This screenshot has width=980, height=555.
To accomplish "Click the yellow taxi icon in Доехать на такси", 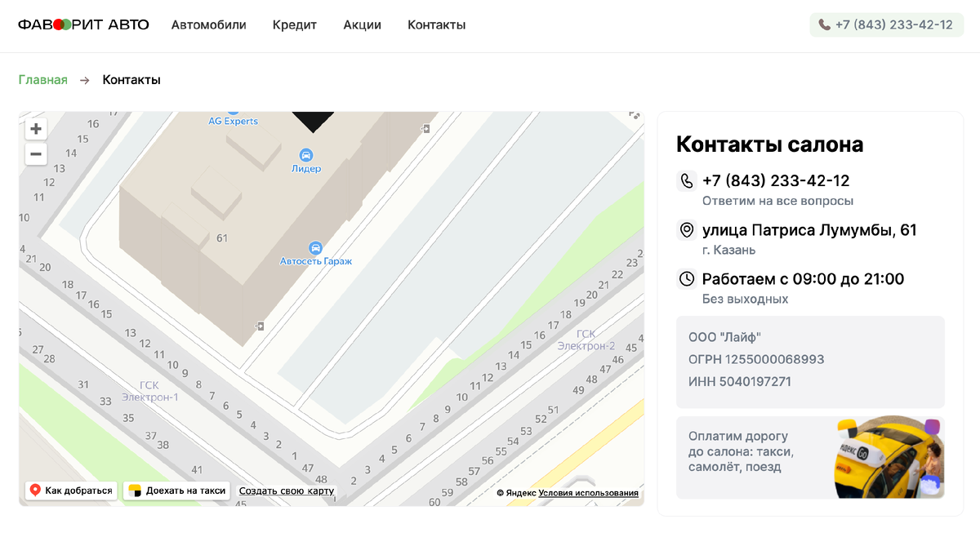I will click(134, 490).
